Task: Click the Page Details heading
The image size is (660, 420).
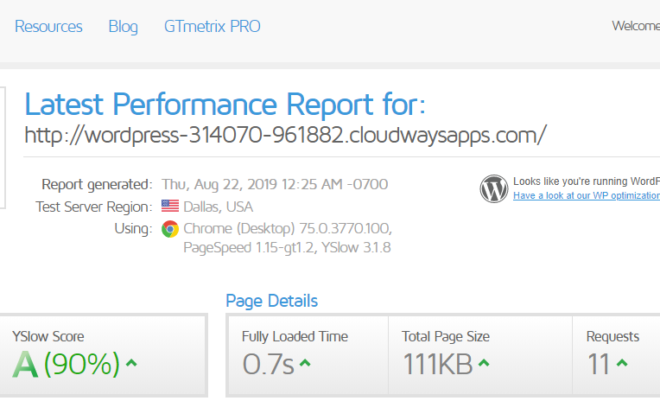Action: (x=271, y=301)
